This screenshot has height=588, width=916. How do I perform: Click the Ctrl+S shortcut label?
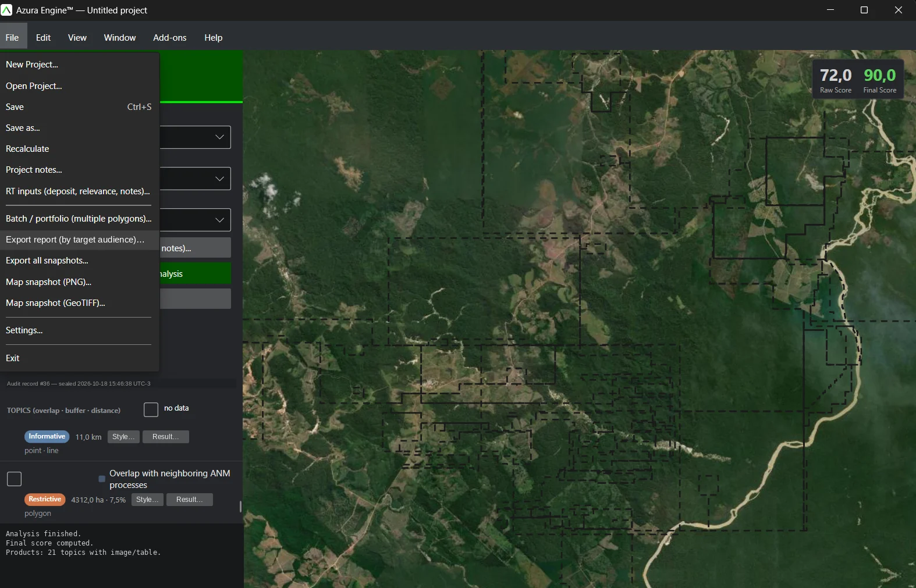[139, 106]
